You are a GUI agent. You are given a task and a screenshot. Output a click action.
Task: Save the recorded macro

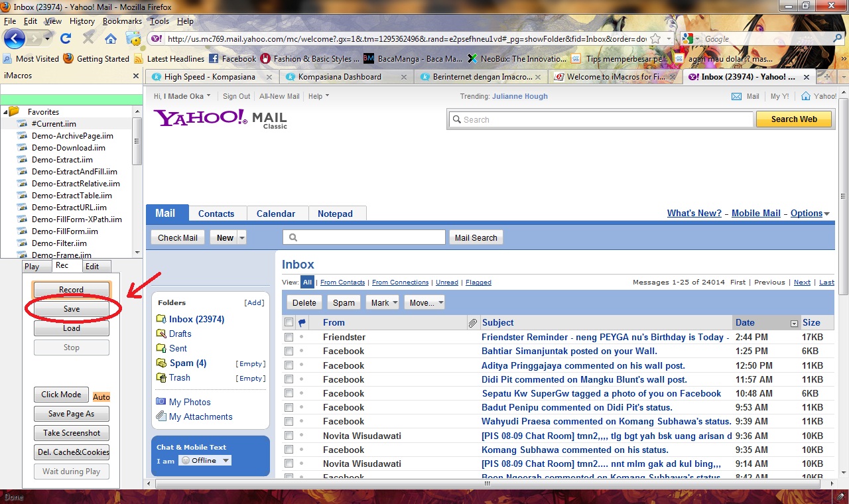pyautogui.click(x=71, y=309)
